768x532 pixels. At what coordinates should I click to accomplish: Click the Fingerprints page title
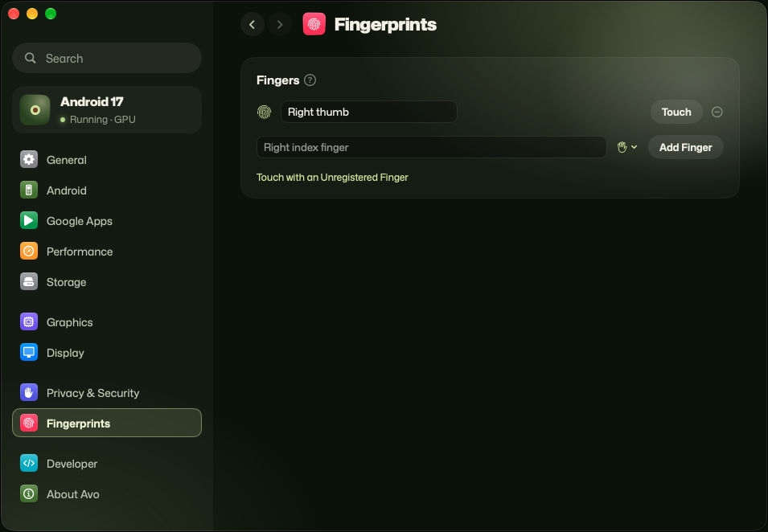pyautogui.click(x=385, y=24)
